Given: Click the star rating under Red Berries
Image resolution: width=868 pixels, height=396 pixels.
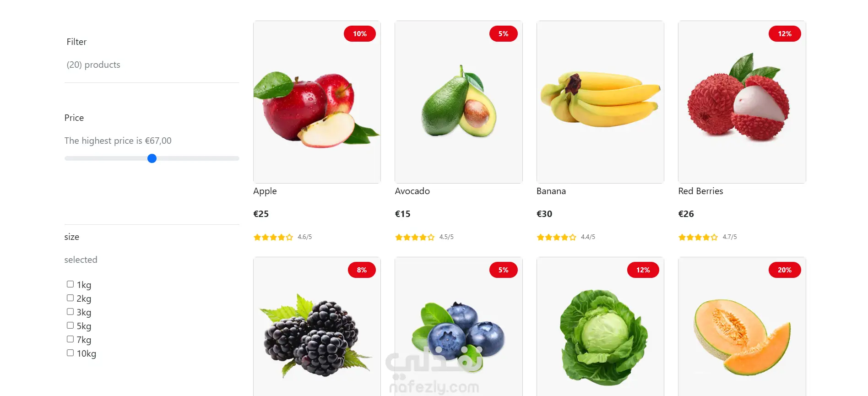Looking at the screenshot, I should click(698, 237).
